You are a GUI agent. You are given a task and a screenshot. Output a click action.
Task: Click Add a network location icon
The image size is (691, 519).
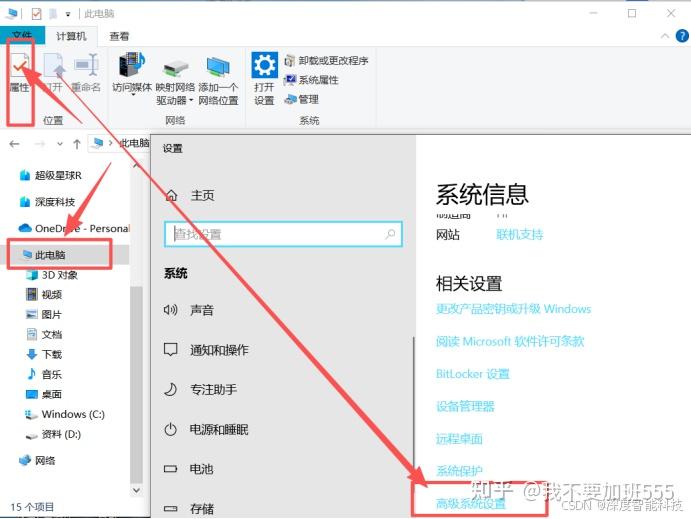(218, 82)
